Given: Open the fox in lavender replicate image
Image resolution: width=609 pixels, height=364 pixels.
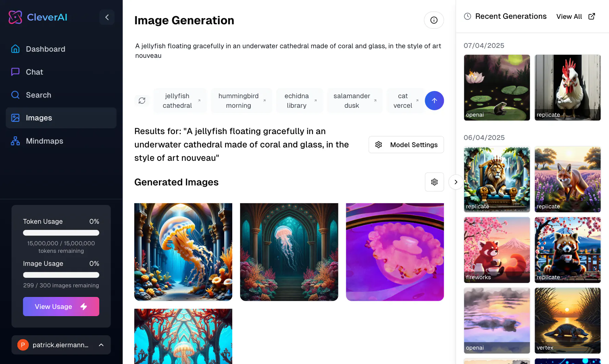Looking at the screenshot, I should click(568, 179).
